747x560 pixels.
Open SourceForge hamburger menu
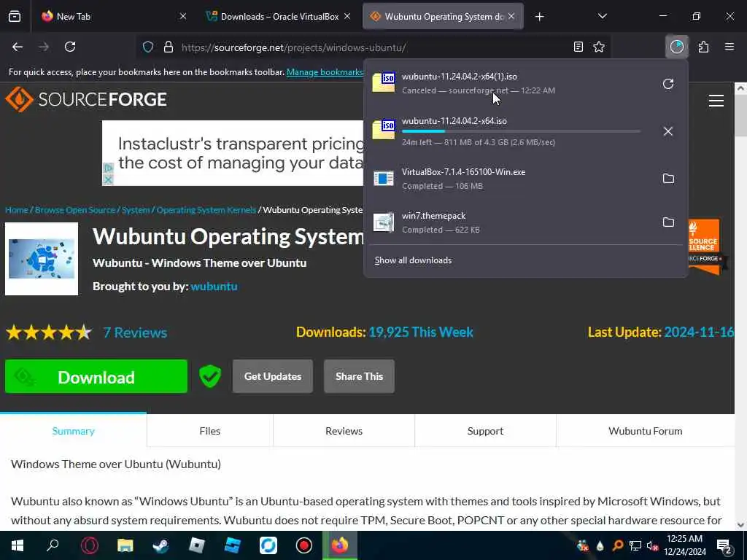(716, 101)
